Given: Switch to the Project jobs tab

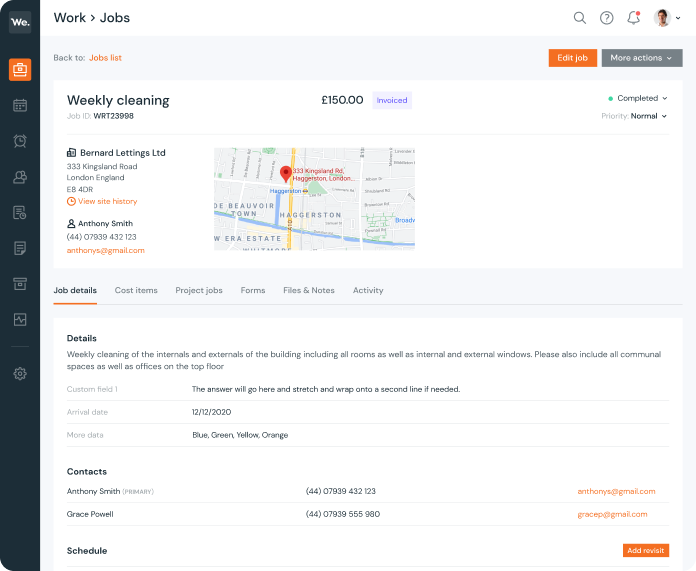Looking at the screenshot, I should pos(199,290).
